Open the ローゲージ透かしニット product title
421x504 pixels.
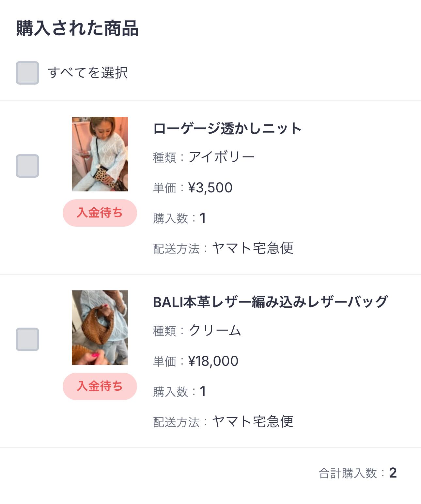(227, 129)
